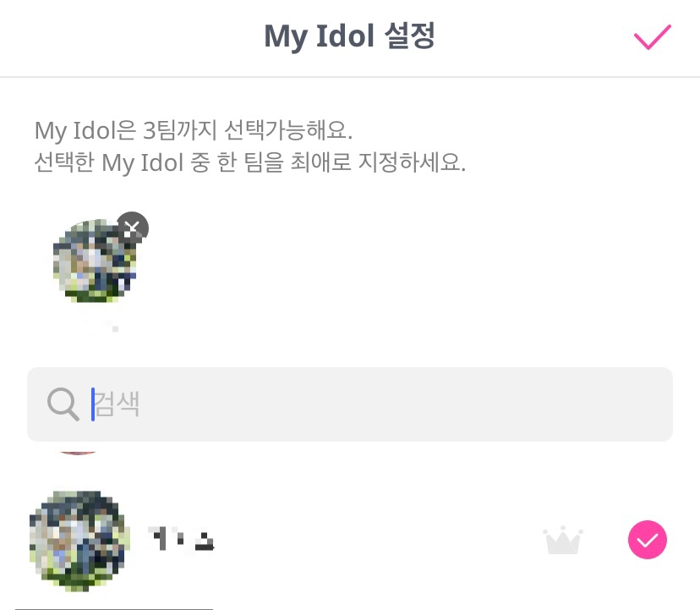Viewport: 700px width, 610px height.
Task: Confirm My Idol settings with pink checkmark
Action: pos(652,37)
